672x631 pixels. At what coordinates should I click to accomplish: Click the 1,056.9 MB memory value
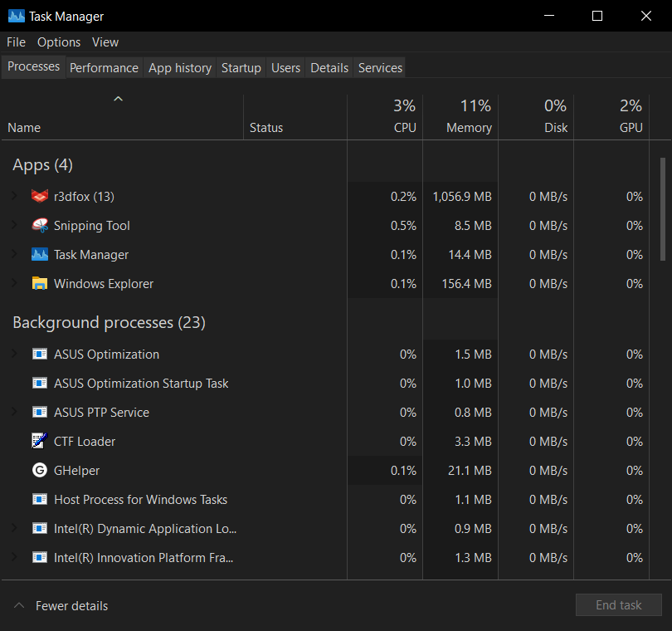click(x=462, y=197)
